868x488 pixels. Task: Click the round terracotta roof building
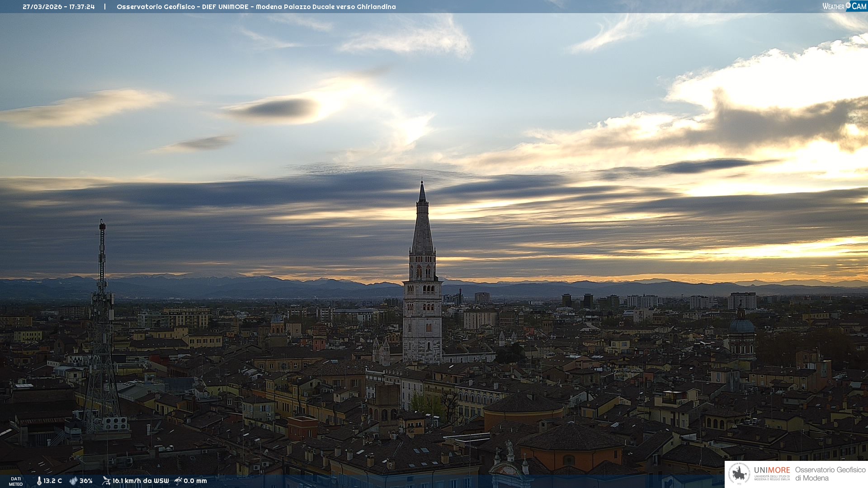(x=524, y=404)
